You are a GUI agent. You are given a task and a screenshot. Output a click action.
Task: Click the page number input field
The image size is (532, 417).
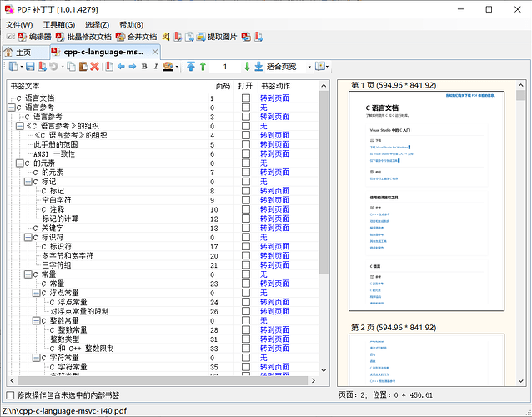[x=225, y=67]
